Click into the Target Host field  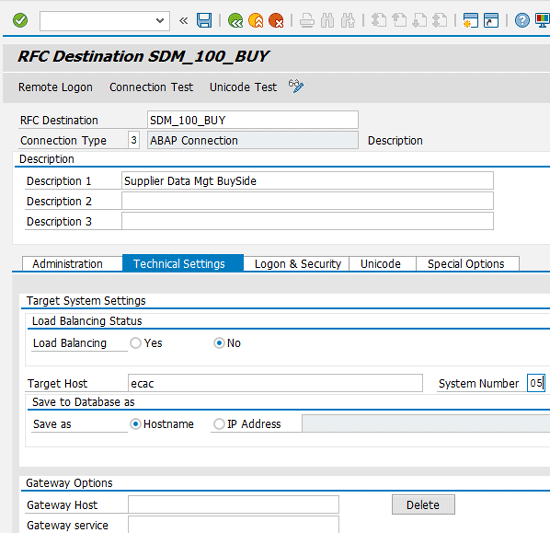(275, 383)
